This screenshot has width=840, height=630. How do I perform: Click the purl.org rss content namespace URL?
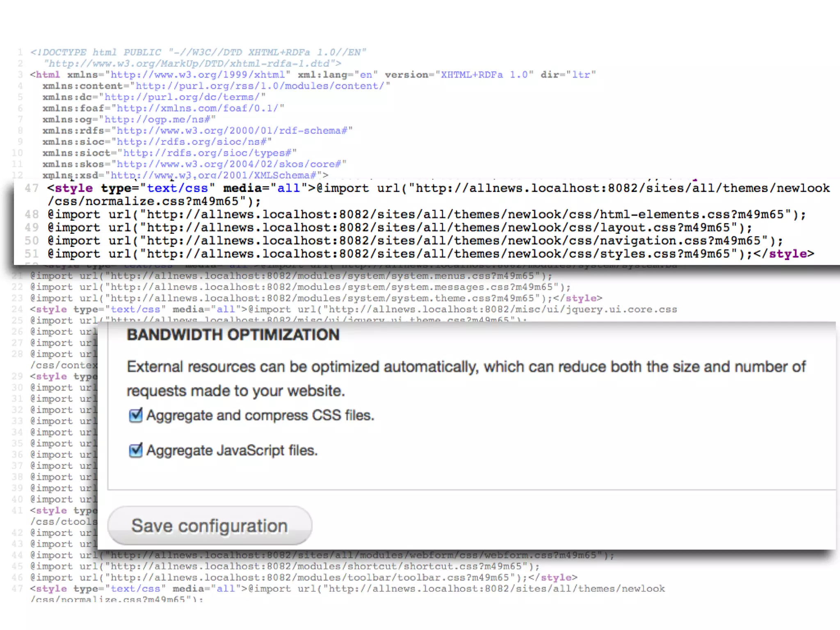[x=260, y=86]
